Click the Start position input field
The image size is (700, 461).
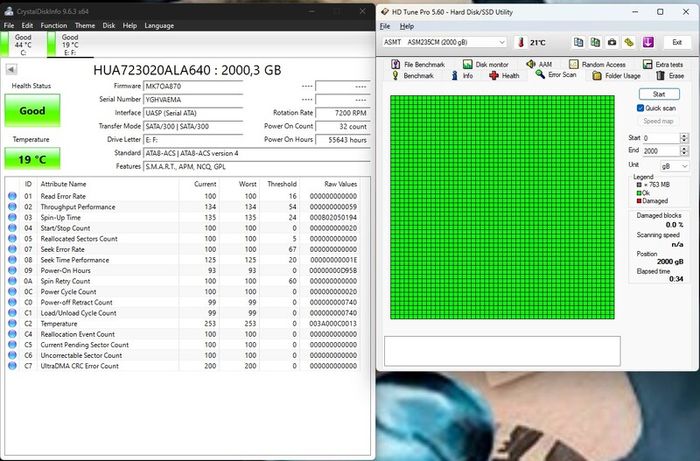pos(661,138)
